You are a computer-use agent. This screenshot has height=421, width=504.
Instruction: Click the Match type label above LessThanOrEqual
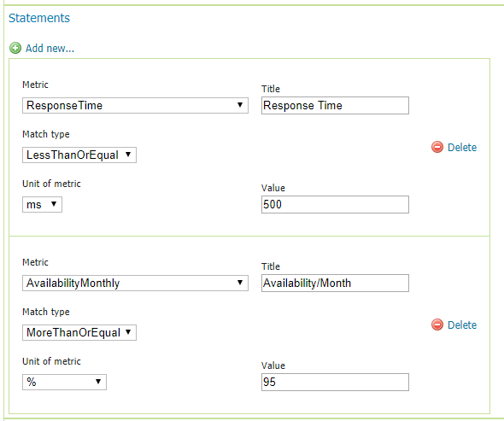coord(46,134)
